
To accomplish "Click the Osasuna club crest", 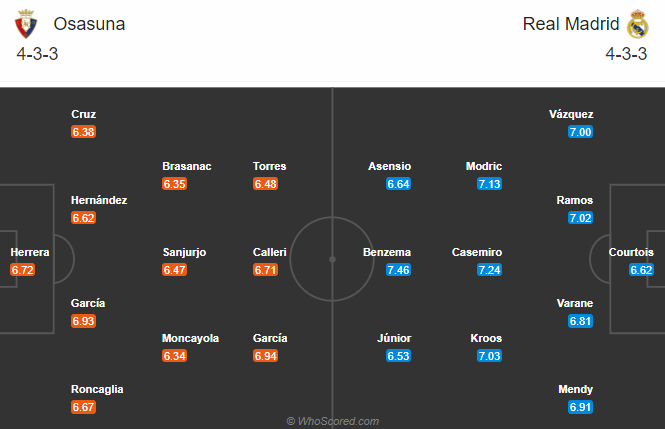I will point(27,24).
